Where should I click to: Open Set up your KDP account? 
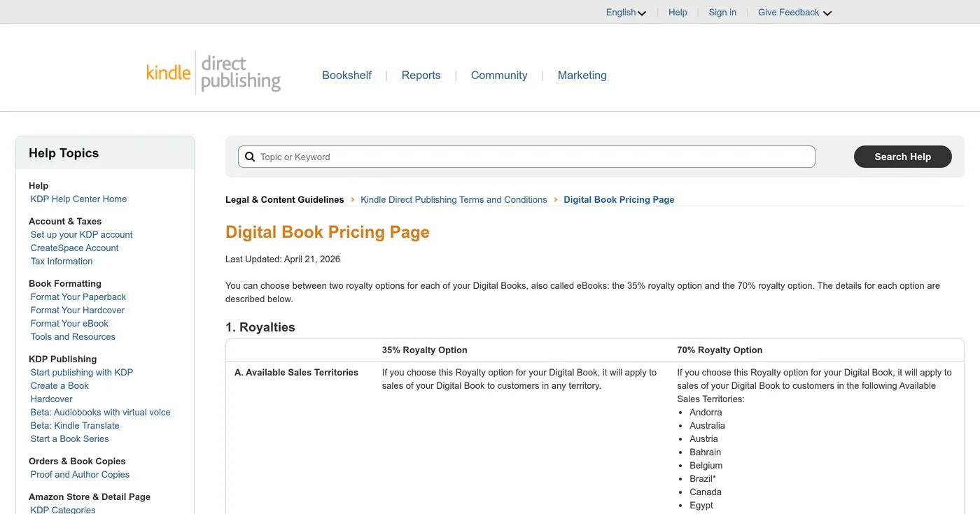point(81,235)
